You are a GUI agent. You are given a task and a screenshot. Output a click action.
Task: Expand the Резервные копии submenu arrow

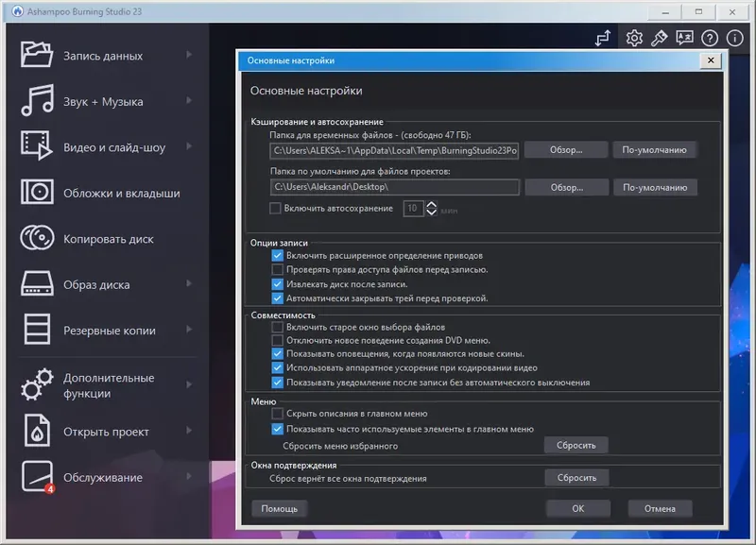click(x=189, y=329)
